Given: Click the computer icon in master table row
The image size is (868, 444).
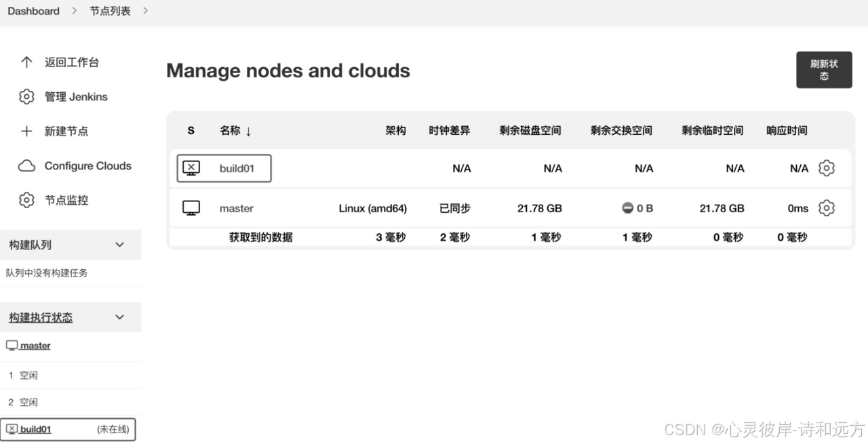Looking at the screenshot, I should tap(192, 208).
